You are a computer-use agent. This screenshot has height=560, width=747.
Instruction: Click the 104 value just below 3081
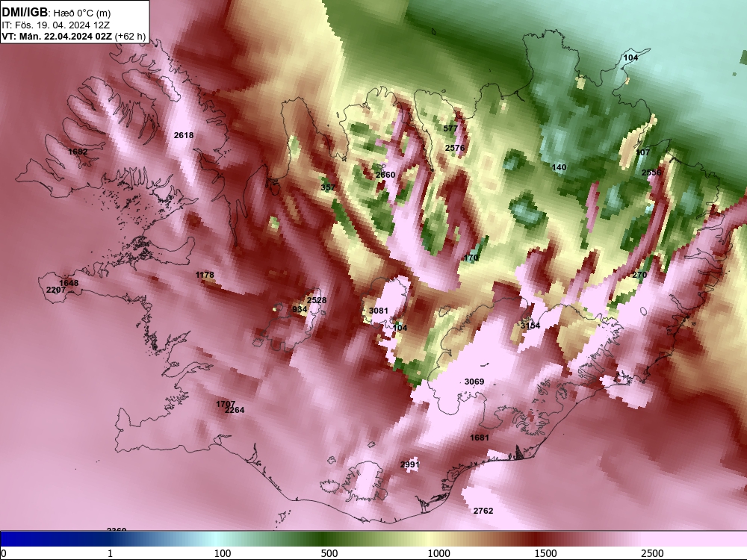(x=400, y=328)
